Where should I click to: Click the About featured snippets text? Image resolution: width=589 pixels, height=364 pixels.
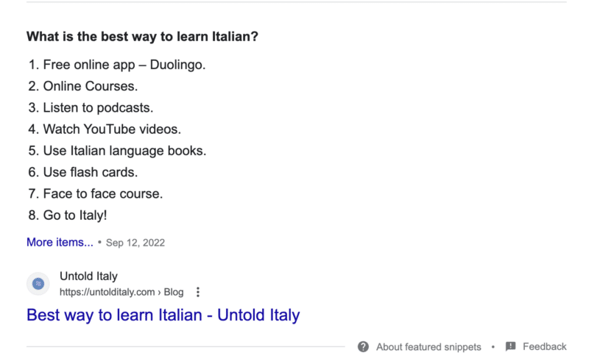click(x=428, y=347)
